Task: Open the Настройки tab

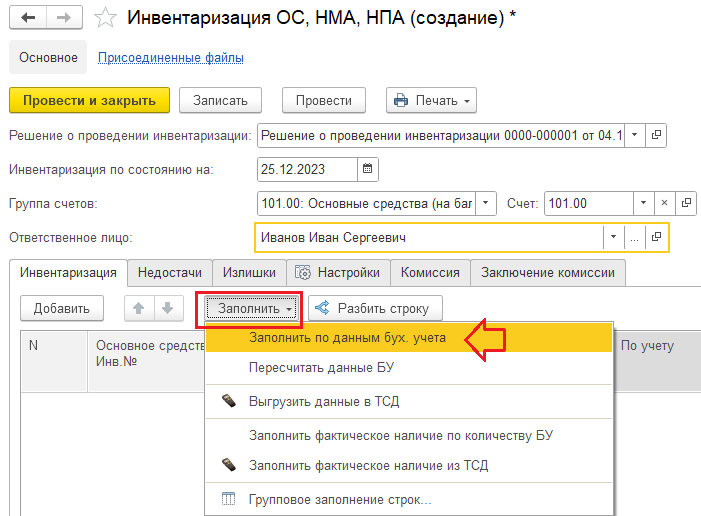Action: tap(338, 273)
